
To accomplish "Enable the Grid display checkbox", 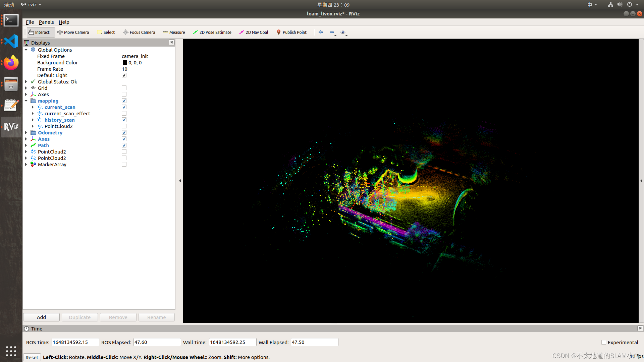I will pyautogui.click(x=124, y=88).
